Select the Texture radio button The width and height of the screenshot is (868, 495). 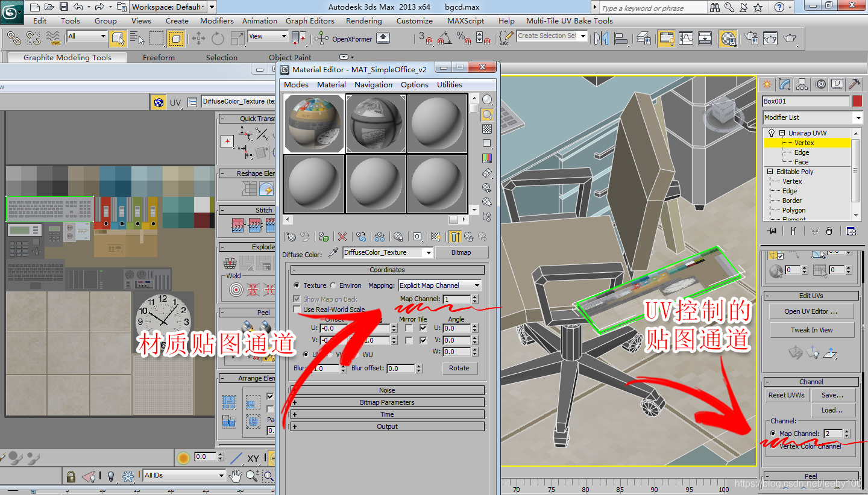[x=296, y=285]
